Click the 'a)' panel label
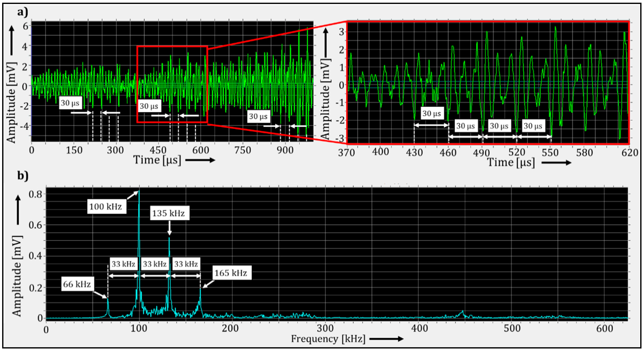 23,12
